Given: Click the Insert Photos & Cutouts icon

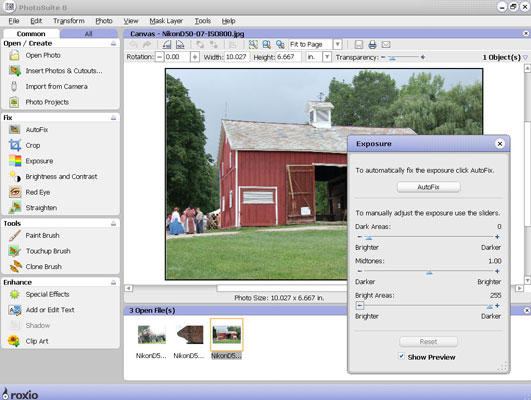Looking at the screenshot, I should tap(15, 70).
